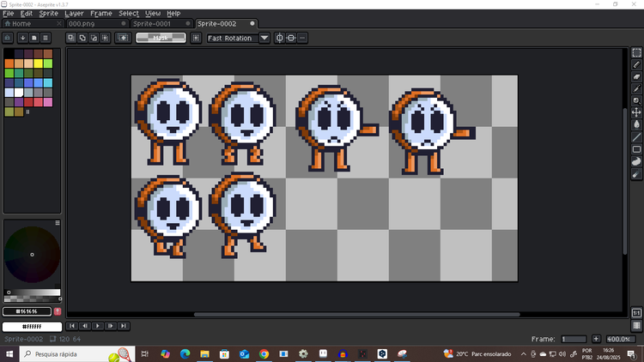Set Add to selection mode
The image size is (644, 362).
click(x=82, y=38)
